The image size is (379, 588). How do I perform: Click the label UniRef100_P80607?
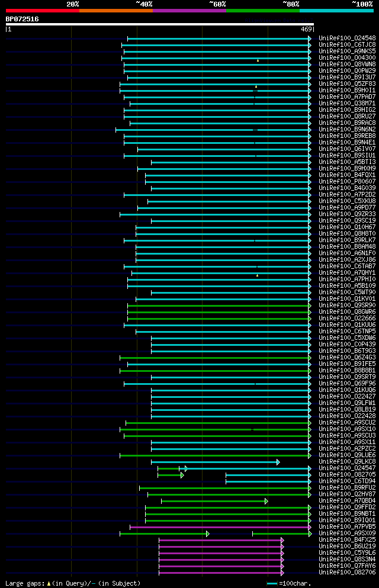(347, 182)
